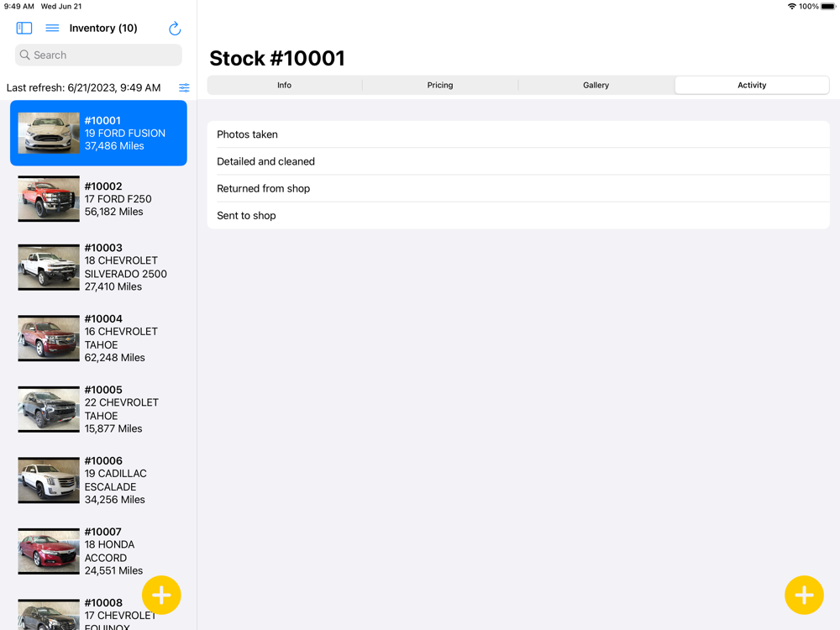Click the 56,182 Miles text
Screen dimensions: 840x630
113,212
